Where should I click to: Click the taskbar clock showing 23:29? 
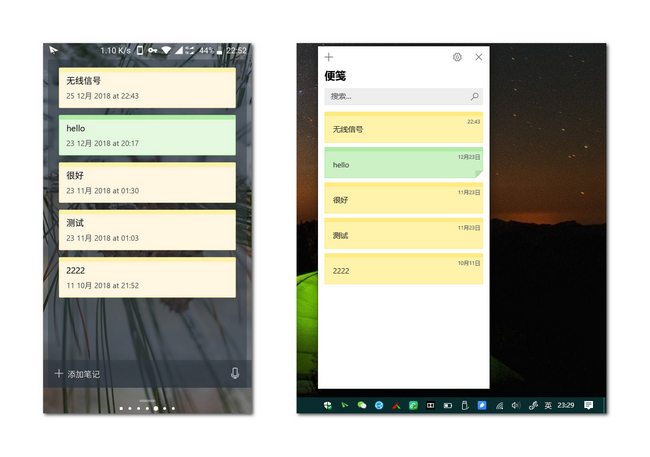(x=566, y=405)
